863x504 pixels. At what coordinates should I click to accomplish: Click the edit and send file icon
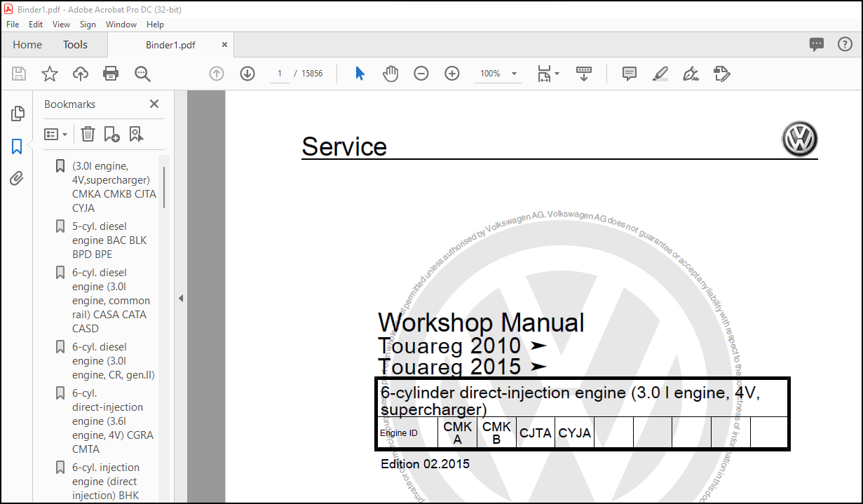coord(721,74)
